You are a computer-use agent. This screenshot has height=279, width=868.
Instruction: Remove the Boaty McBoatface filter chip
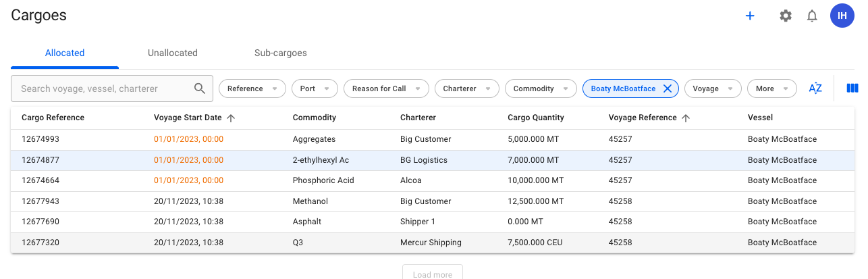tap(667, 88)
